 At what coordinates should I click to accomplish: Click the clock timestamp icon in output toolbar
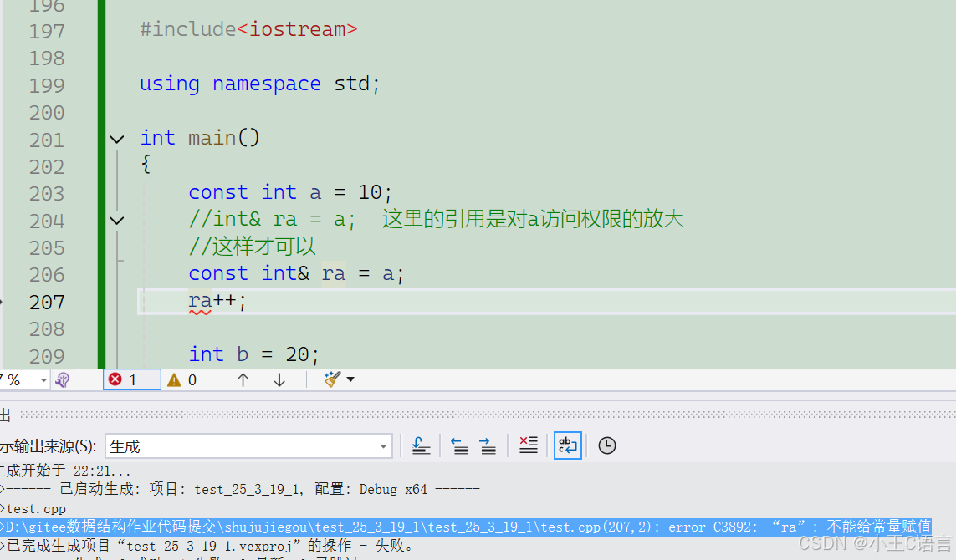pos(606,445)
